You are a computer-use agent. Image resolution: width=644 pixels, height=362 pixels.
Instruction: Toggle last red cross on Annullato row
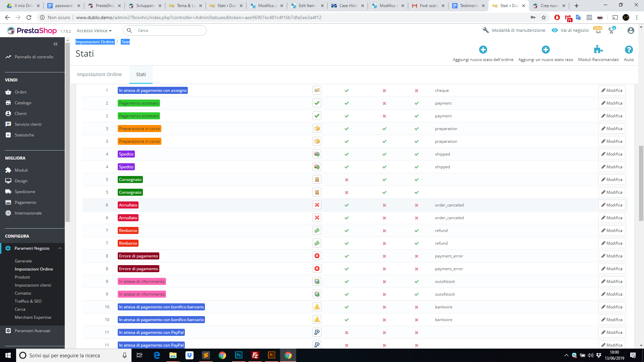(416, 205)
